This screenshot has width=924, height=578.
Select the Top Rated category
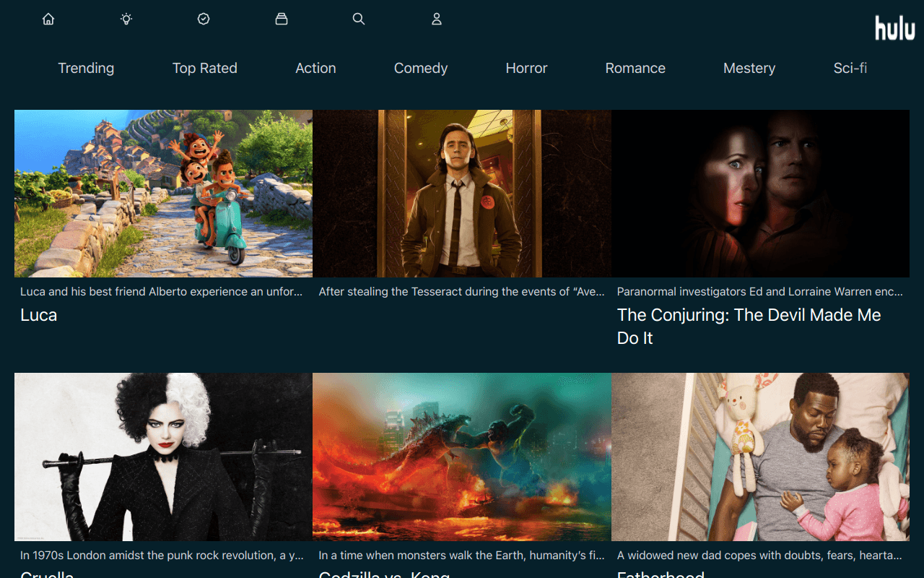[x=205, y=68]
